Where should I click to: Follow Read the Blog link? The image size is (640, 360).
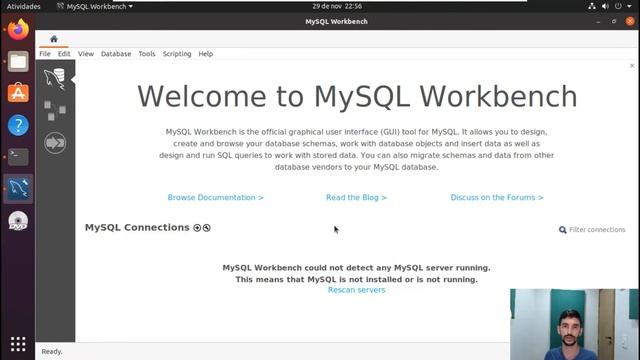click(x=356, y=198)
